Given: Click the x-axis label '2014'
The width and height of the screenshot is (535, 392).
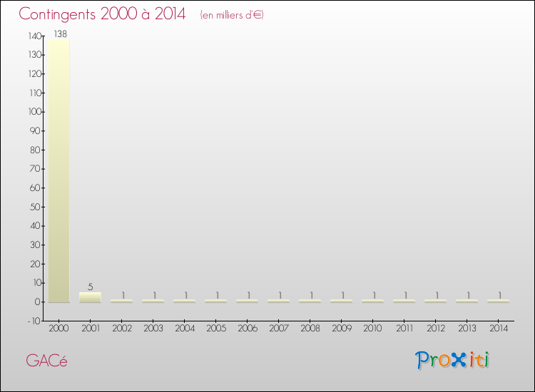Looking at the screenshot, I should [x=499, y=329].
